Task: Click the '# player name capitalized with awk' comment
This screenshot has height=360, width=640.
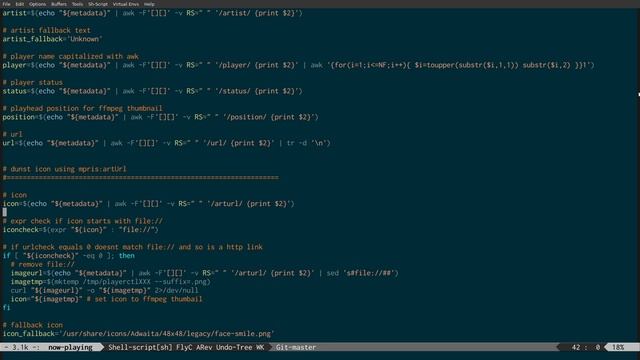Action: [x=71, y=56]
